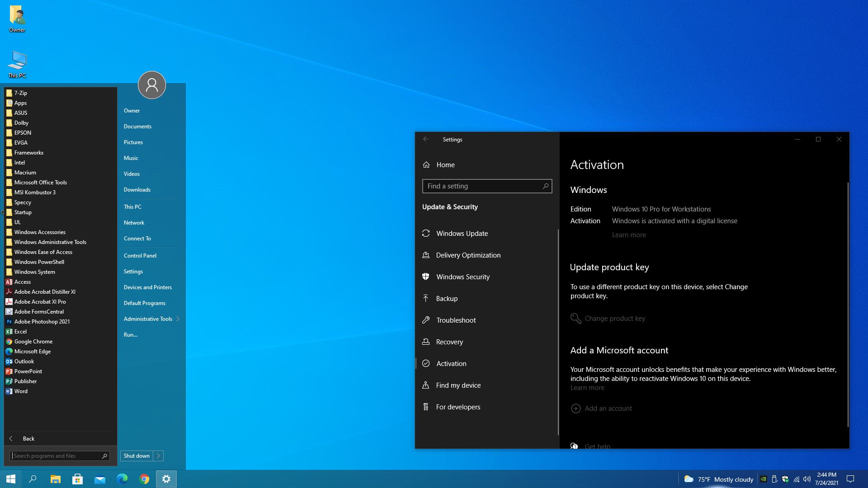Screen dimensions: 868x488
Task: Click the Find a setting search box
Action: (483, 186)
